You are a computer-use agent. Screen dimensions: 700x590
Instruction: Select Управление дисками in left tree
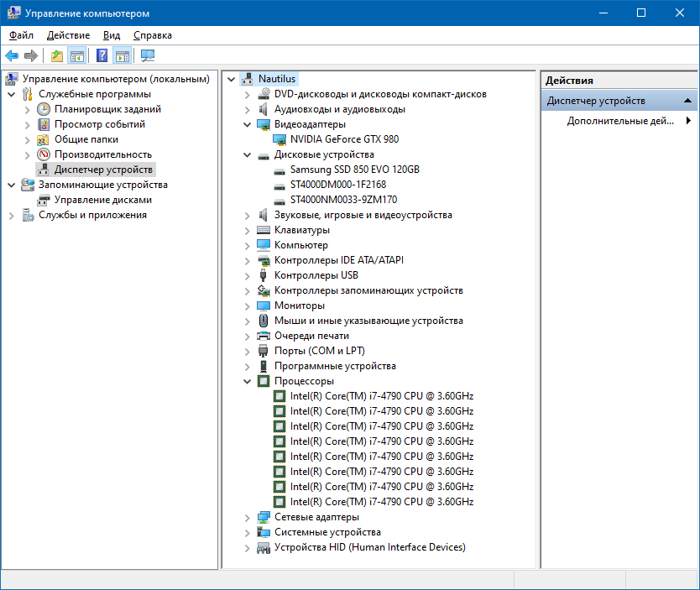pos(103,200)
